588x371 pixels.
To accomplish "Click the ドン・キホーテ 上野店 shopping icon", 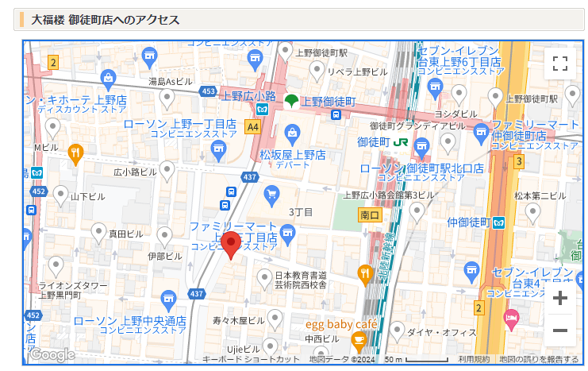I will tap(108, 80).
